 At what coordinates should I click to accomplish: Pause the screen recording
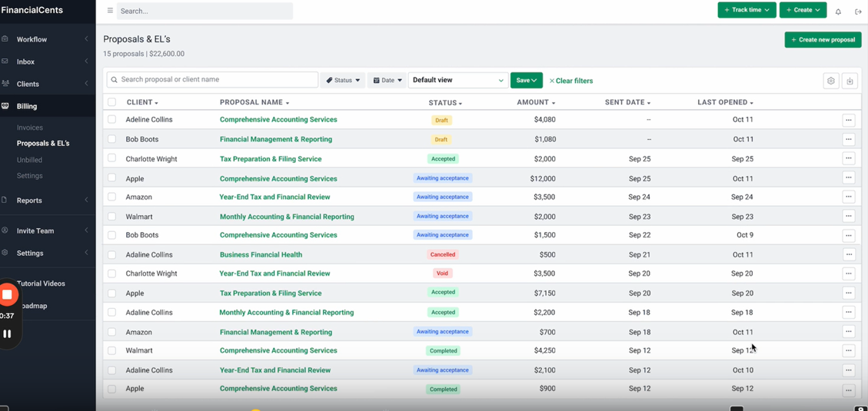(7, 333)
